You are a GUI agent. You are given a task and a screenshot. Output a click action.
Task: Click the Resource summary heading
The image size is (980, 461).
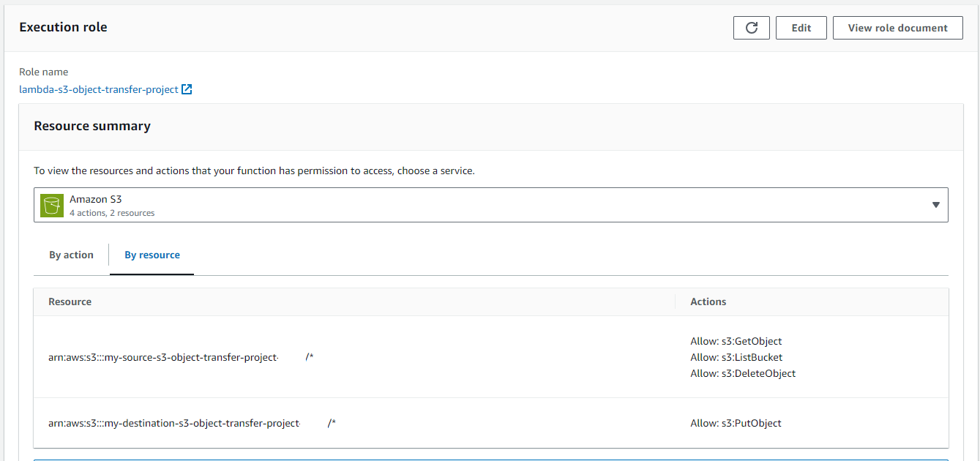click(x=92, y=126)
